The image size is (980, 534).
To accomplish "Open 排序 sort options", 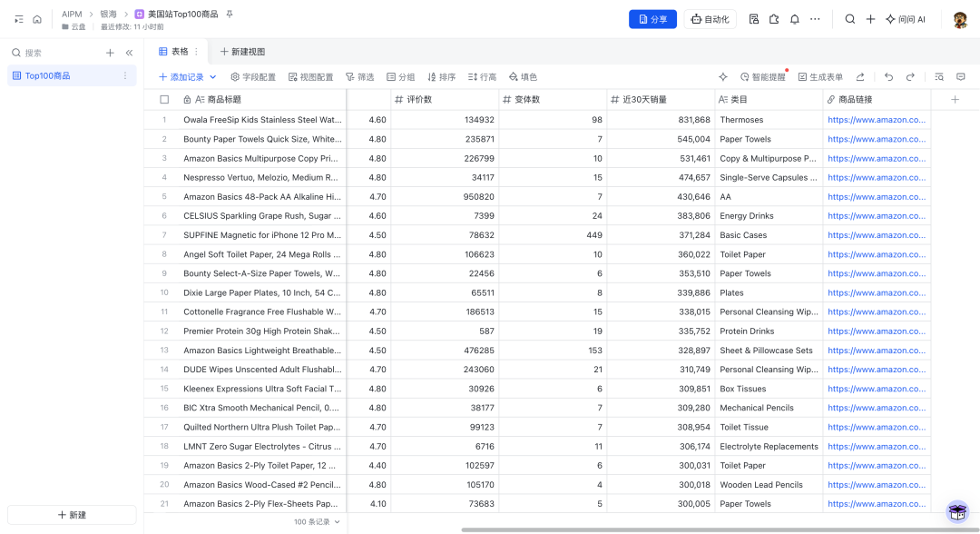I will click(442, 77).
